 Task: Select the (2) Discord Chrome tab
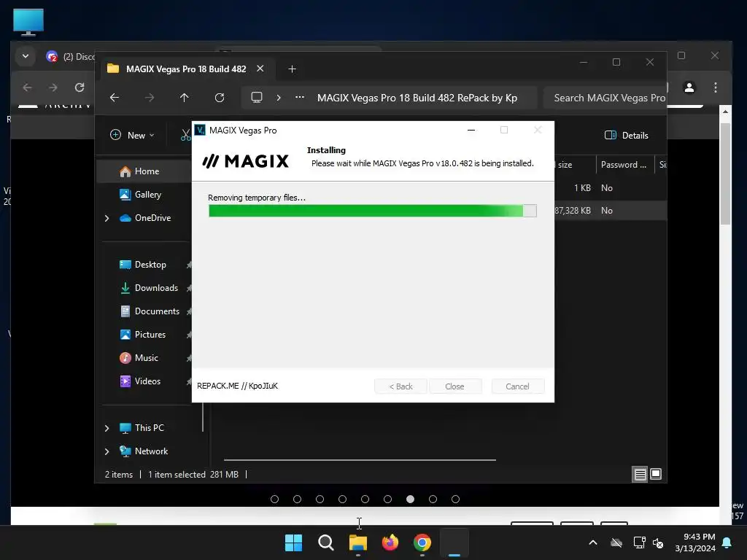point(71,57)
